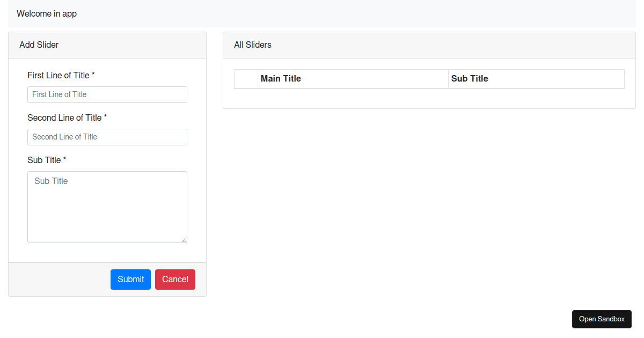Screen dimensions: 644x338
Task: Click the Submit button
Action: pos(130,279)
